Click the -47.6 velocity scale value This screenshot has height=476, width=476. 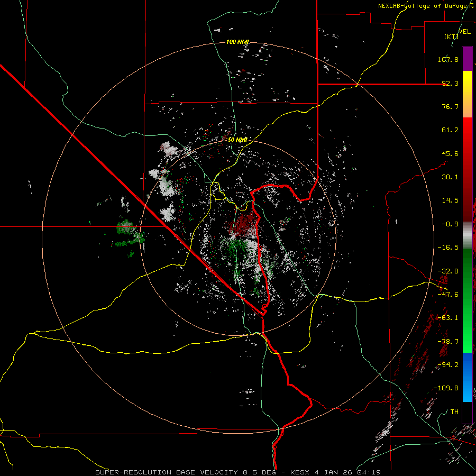[x=448, y=295]
